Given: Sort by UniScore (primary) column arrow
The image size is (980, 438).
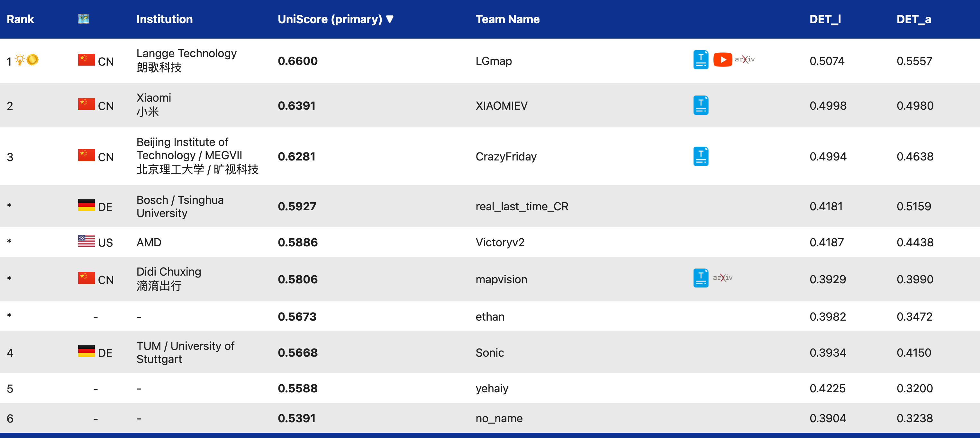Looking at the screenshot, I should pos(390,19).
